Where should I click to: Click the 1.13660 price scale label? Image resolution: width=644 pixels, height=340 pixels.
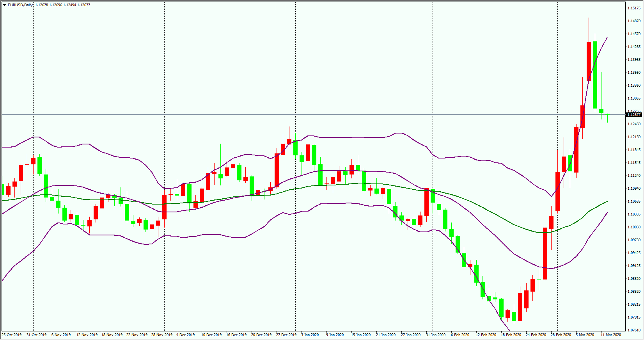(x=634, y=72)
